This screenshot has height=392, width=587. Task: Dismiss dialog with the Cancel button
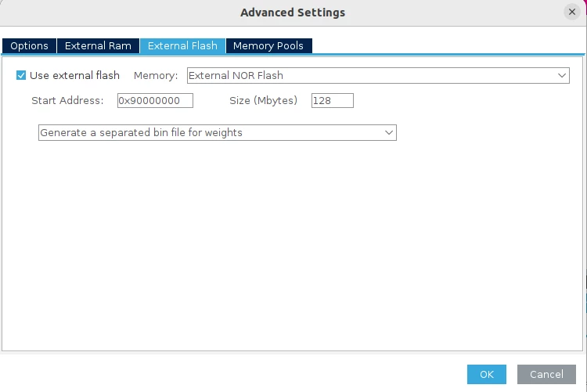pos(546,374)
